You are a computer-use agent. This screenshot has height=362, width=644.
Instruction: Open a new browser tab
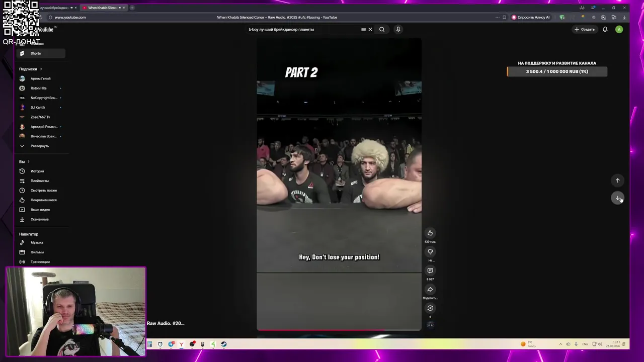[132, 8]
